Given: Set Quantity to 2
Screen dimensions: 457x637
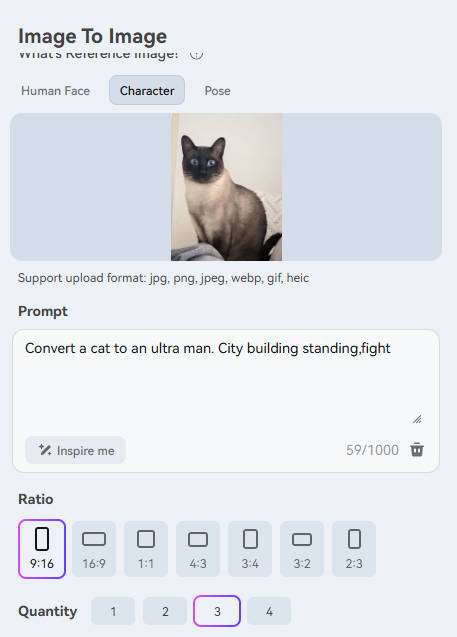Looking at the screenshot, I should (x=165, y=611).
